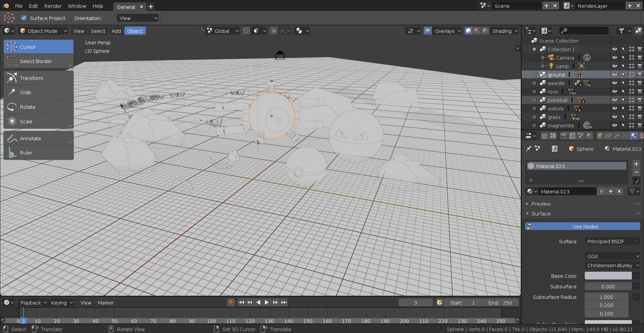Open the GGX distribution dropdown
The image size is (644, 333).
(613, 256)
